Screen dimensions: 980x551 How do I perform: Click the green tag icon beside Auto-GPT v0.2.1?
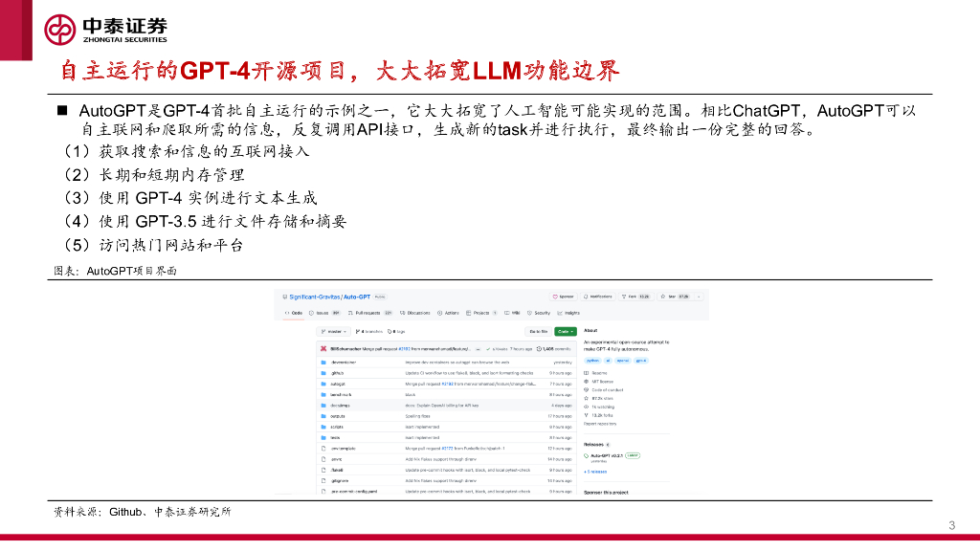pyautogui.click(x=587, y=455)
